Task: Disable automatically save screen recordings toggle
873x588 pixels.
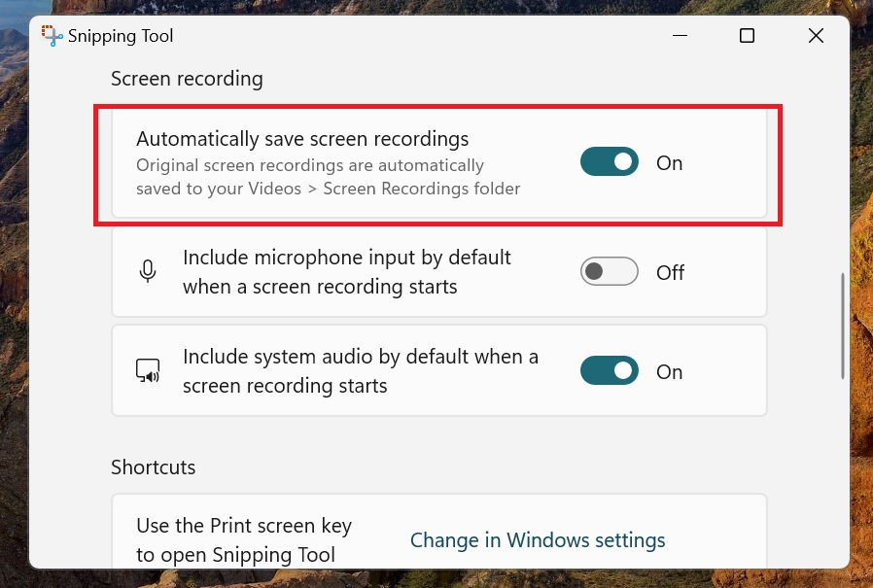Action: tap(610, 162)
